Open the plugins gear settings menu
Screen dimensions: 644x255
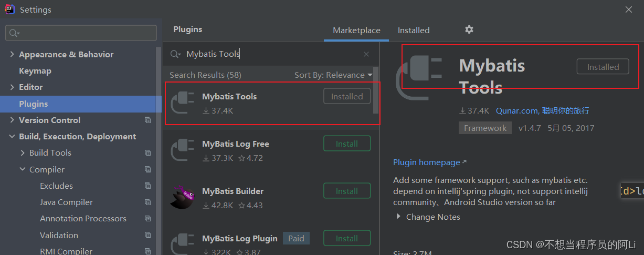469,30
